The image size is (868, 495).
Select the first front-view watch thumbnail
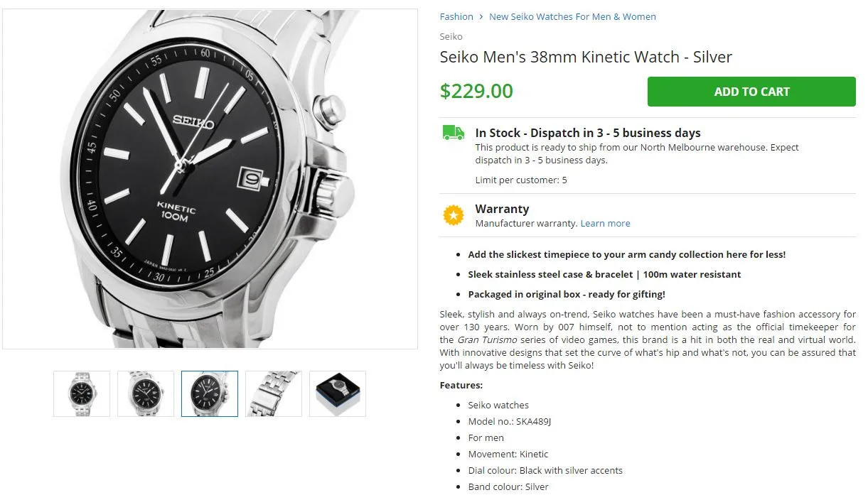(x=82, y=393)
